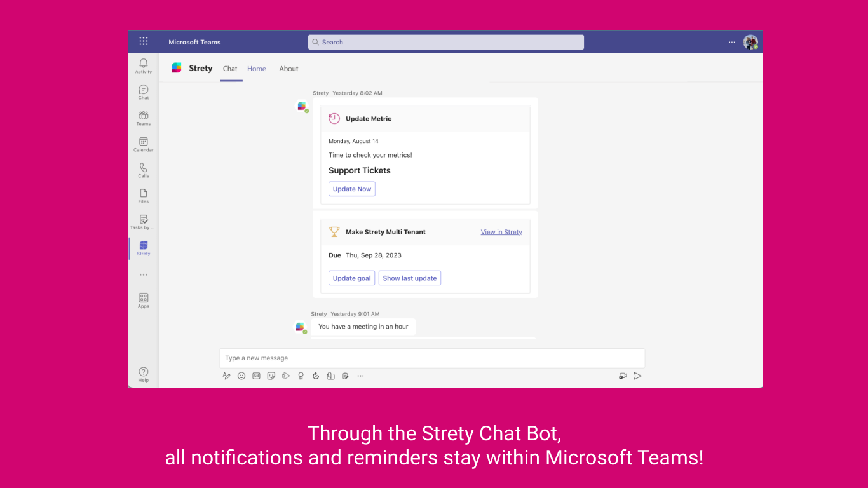
Task: Open Files in the left sidebar
Action: (144, 196)
